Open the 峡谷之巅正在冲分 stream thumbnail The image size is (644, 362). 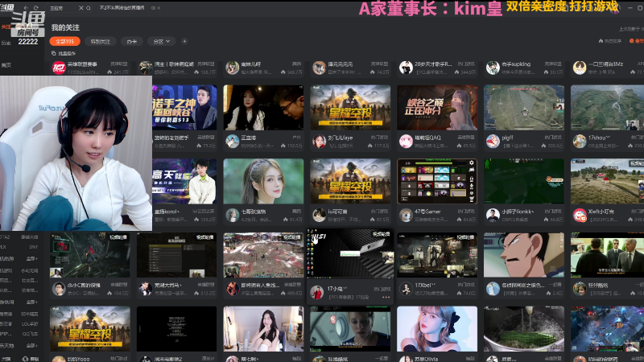pos(437,108)
